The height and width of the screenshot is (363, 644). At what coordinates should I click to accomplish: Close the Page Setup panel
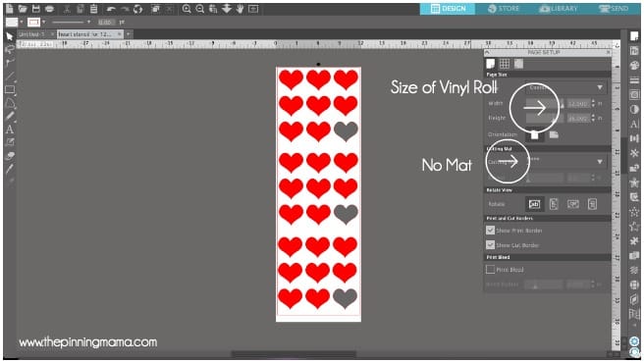pos(609,53)
